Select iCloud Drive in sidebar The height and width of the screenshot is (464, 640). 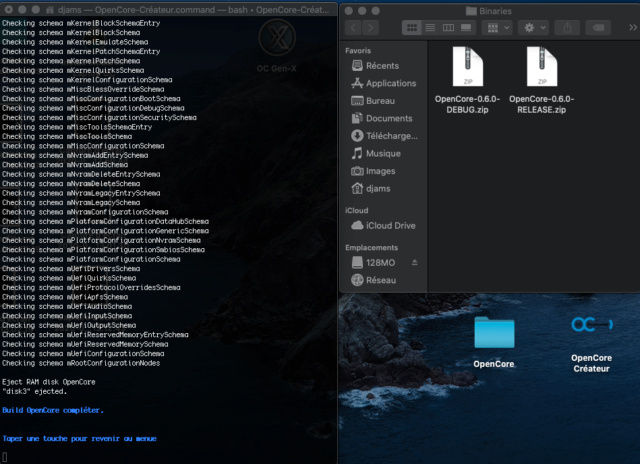382,226
